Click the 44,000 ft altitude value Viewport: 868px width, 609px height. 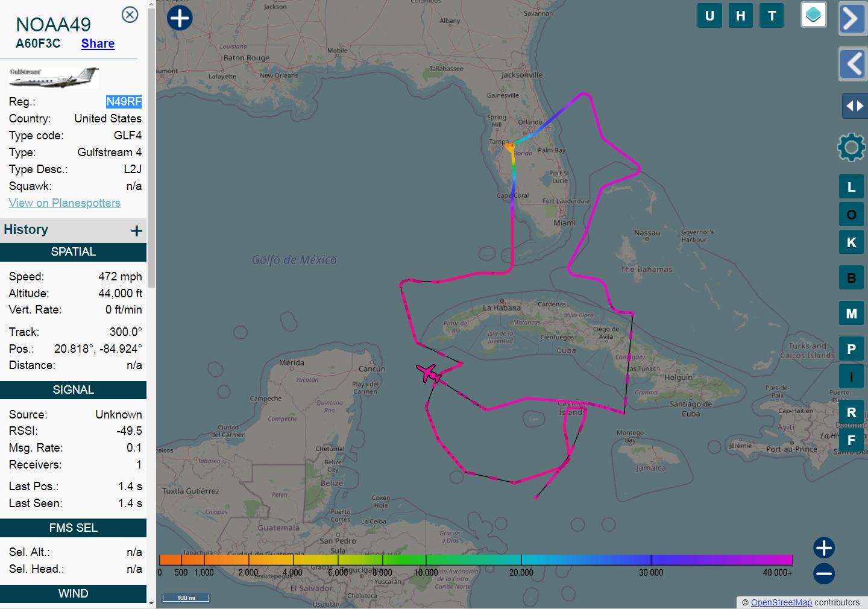pyautogui.click(x=120, y=293)
